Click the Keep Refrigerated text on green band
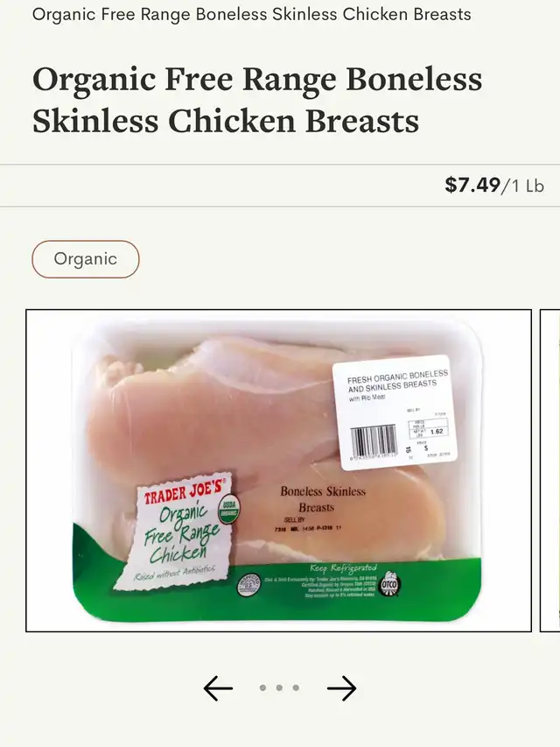This screenshot has width=560, height=747. pos(343,568)
